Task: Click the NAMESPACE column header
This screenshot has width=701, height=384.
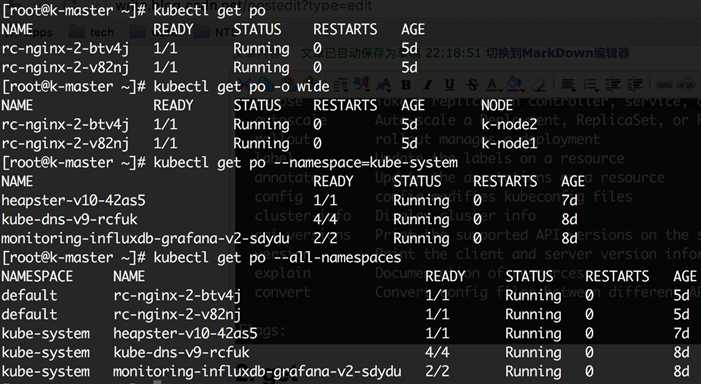Action: coord(37,277)
